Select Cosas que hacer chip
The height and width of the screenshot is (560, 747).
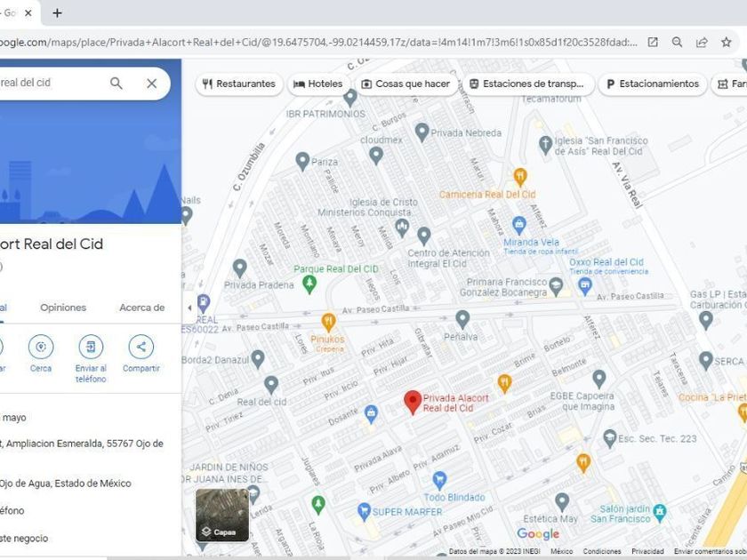pos(406,84)
